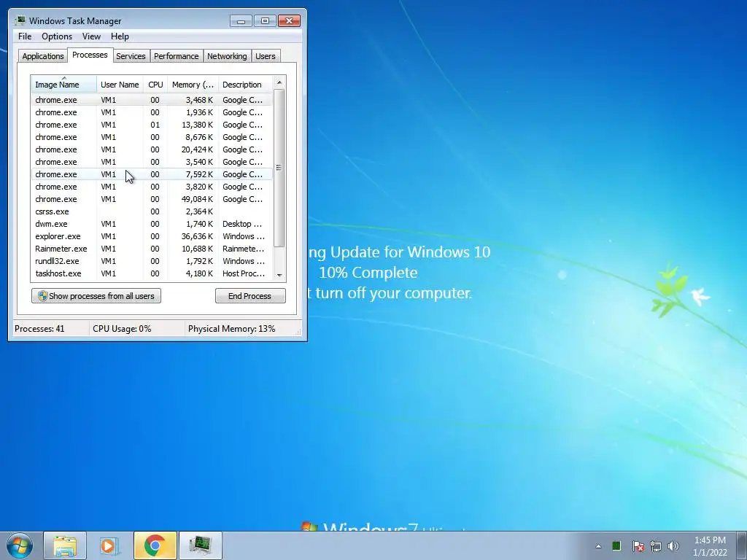Screen dimensions: 747x560
Task: Sort by User Name column header
Action: 120,85
